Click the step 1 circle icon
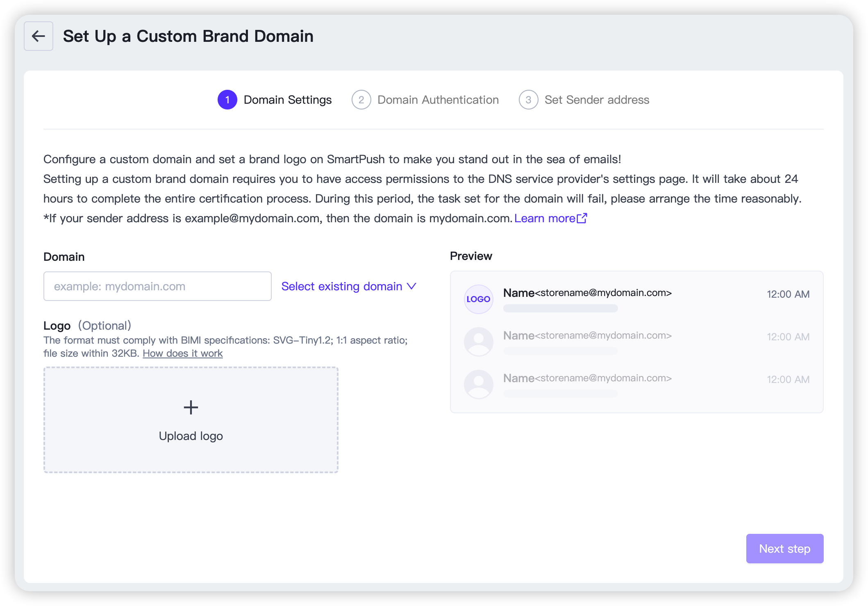The height and width of the screenshot is (606, 868). coord(227,100)
